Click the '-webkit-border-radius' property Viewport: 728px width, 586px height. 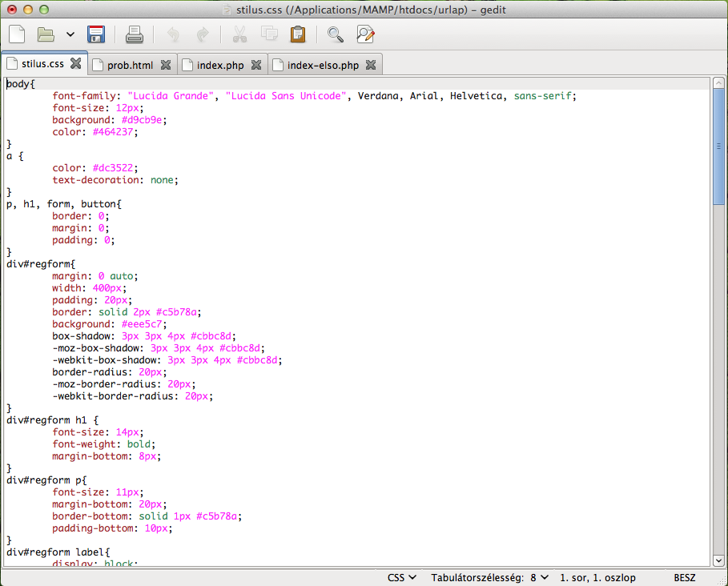(112, 396)
